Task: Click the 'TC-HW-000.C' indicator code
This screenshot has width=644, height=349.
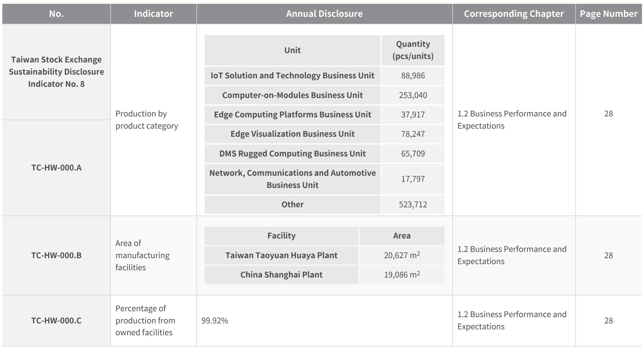Action: (x=56, y=321)
